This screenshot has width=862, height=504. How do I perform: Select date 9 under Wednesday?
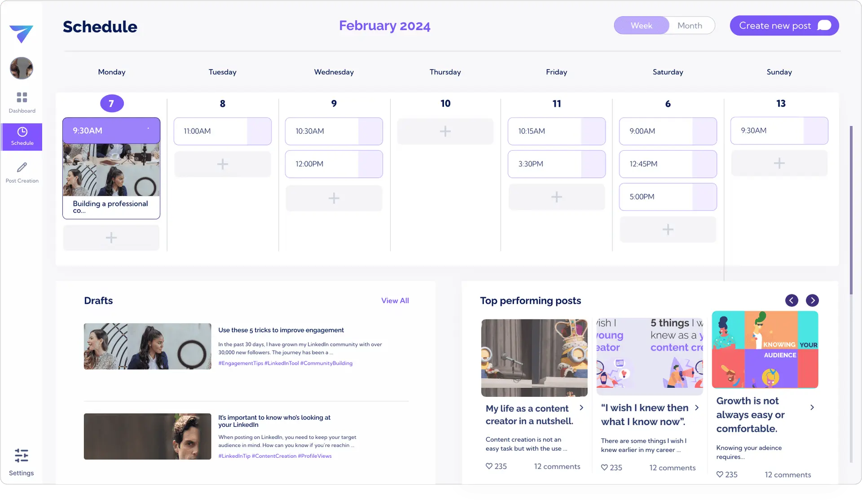pos(334,103)
